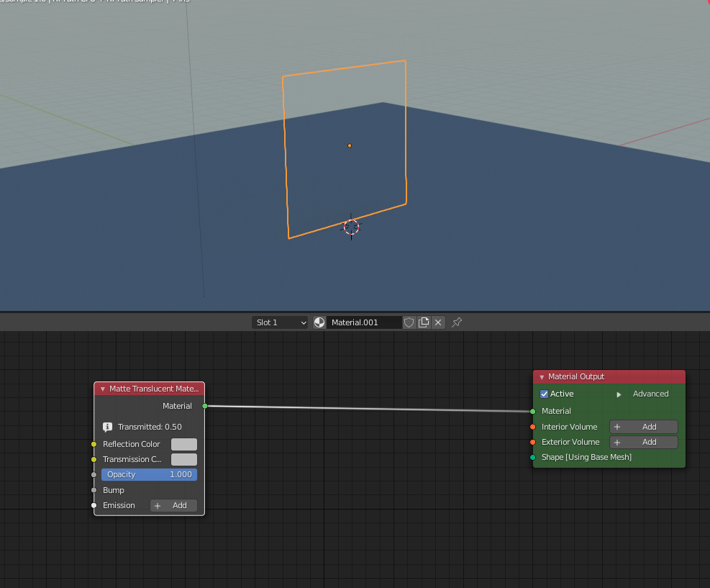Click the Opacity input socket
710x588 pixels.
[x=94, y=475]
